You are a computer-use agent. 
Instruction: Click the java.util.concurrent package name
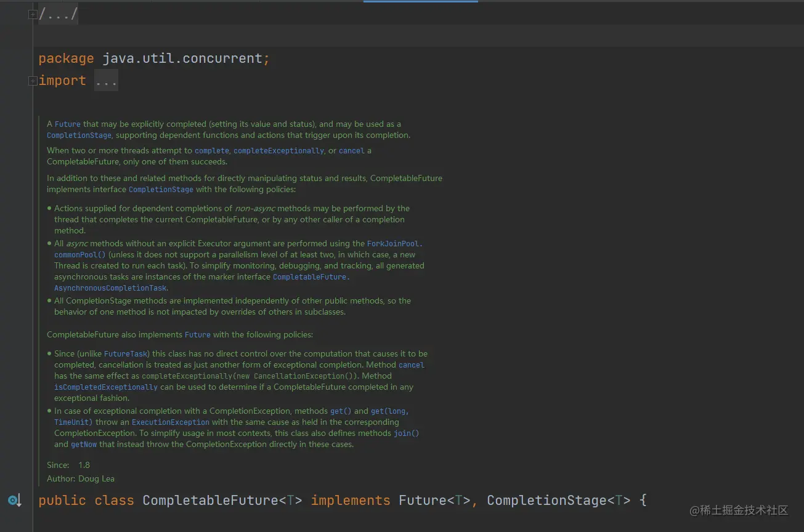click(x=182, y=58)
